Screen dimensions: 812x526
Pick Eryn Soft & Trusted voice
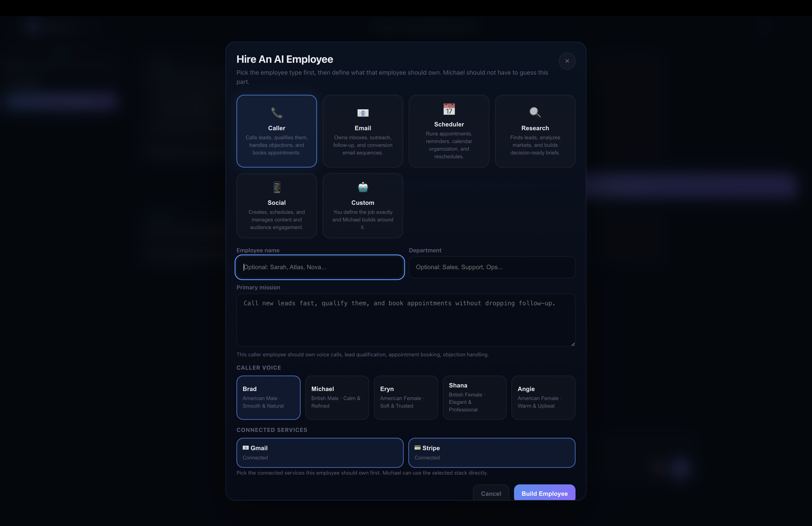406,397
